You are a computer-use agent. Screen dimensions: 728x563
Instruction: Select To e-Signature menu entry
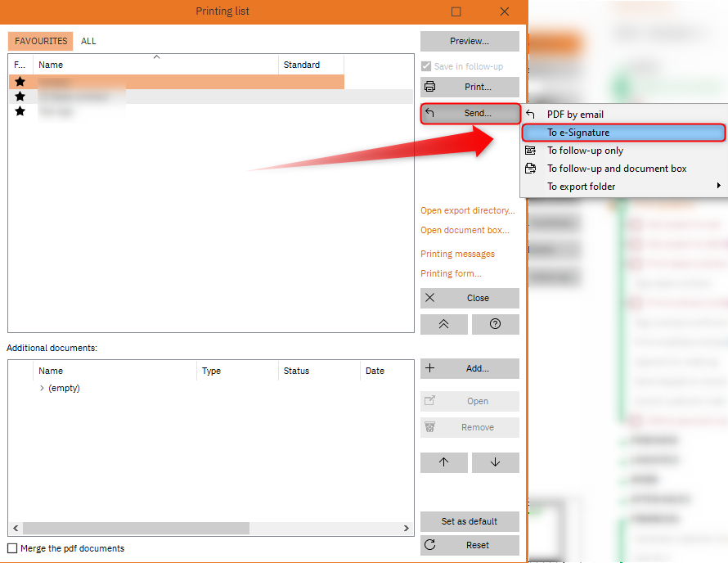coord(623,133)
